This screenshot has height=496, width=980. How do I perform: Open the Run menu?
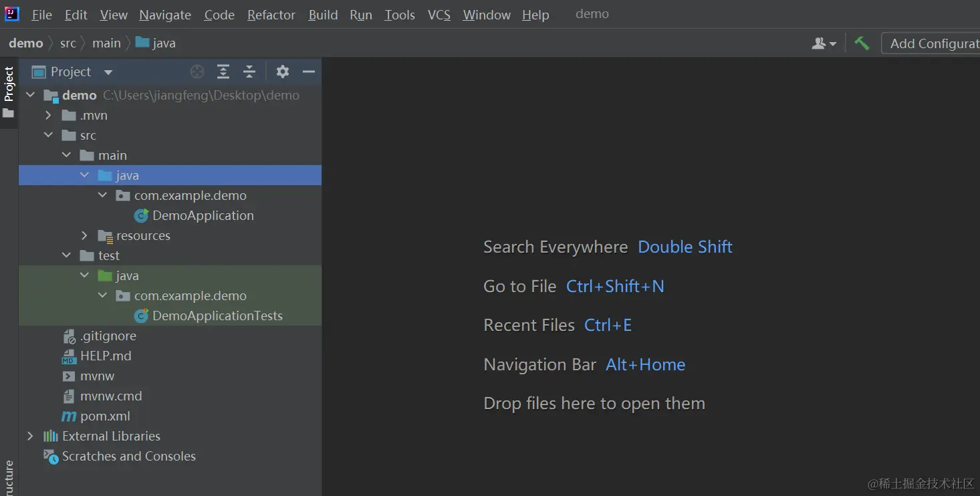point(361,15)
